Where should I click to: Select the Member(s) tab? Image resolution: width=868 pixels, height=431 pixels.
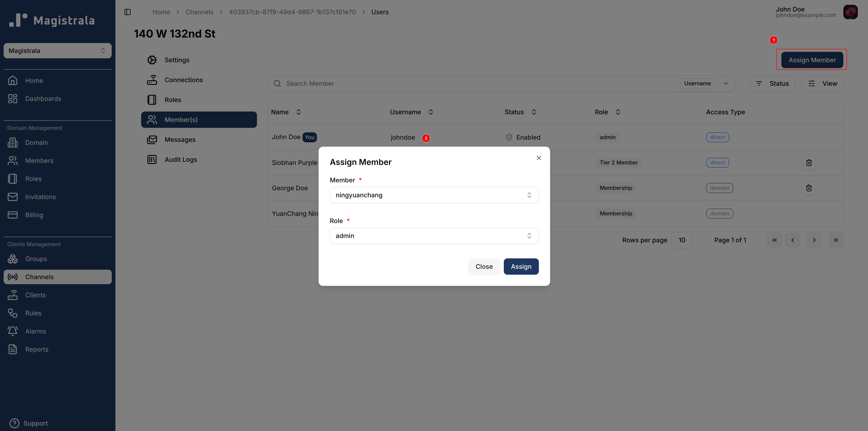199,120
